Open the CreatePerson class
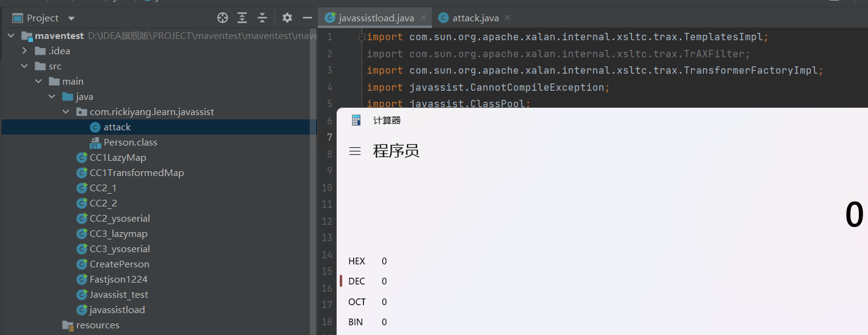 pyautogui.click(x=120, y=264)
